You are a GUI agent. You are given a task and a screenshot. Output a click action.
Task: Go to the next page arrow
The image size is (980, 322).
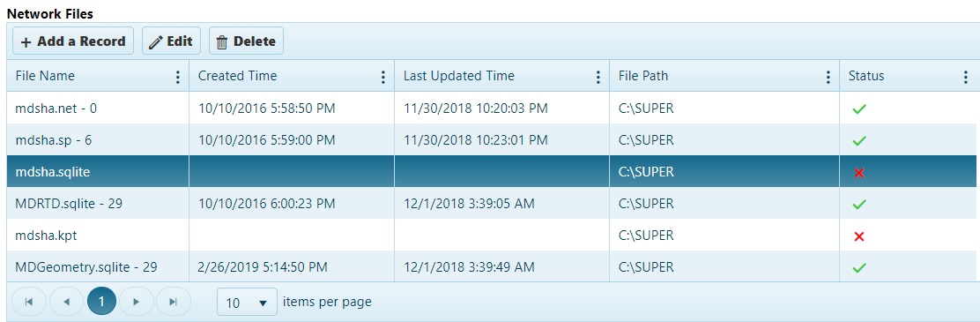[137, 302]
